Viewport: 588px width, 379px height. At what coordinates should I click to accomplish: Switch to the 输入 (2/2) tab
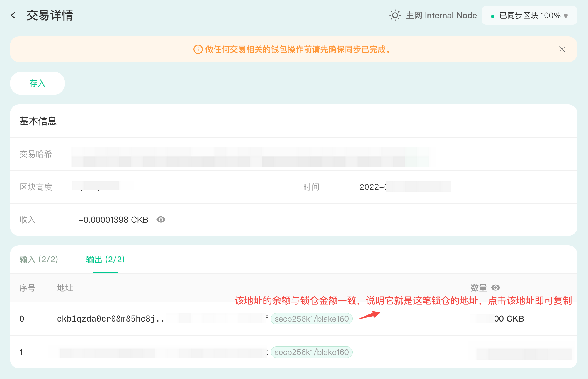pos(39,259)
